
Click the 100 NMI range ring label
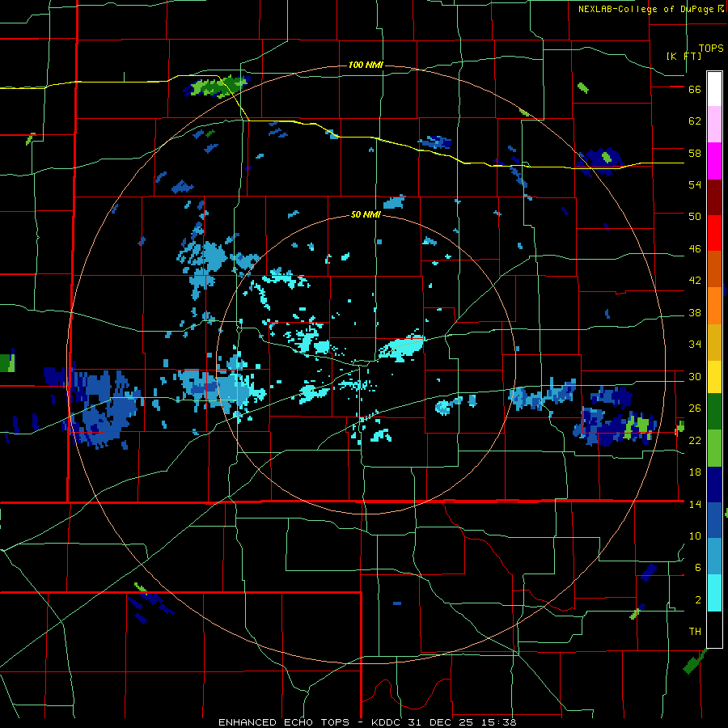tap(366, 65)
